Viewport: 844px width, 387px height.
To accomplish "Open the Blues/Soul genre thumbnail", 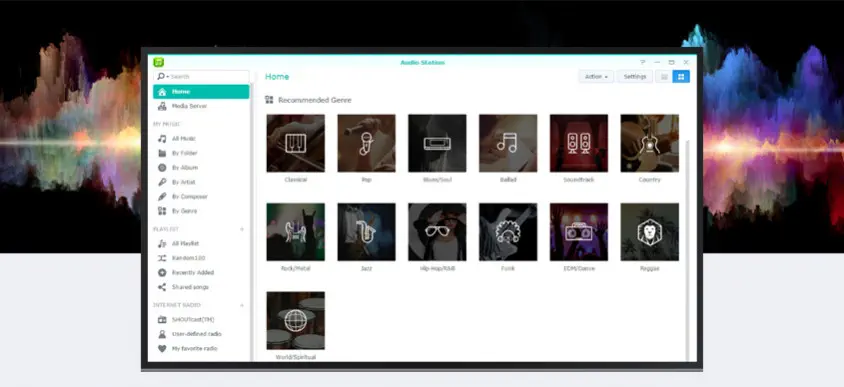I will coord(437,143).
